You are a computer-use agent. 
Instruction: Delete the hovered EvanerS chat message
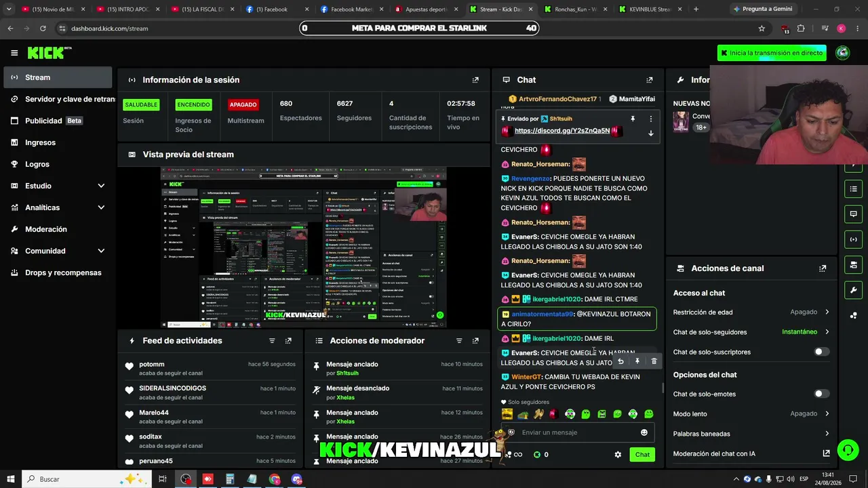pyautogui.click(x=654, y=361)
